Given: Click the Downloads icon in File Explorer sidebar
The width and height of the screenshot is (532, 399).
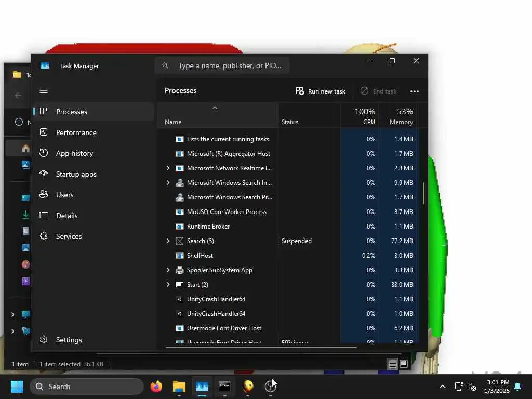Looking at the screenshot, I should coord(26,215).
